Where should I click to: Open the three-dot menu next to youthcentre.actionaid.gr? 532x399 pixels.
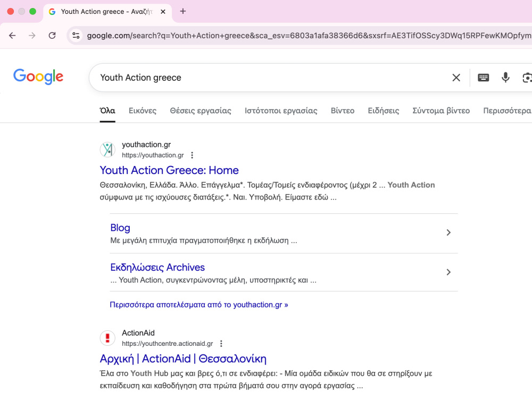pos(221,344)
